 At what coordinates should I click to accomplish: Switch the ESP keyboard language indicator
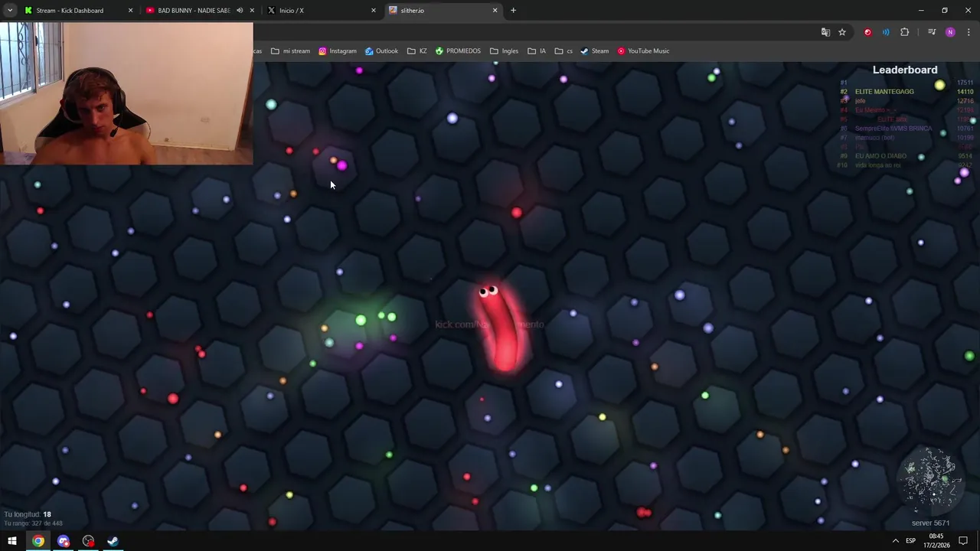coord(910,541)
